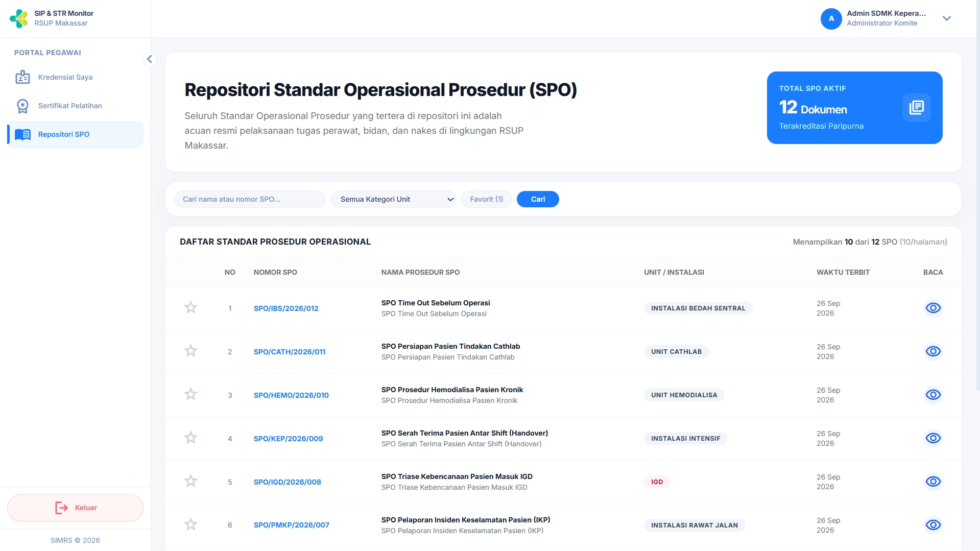Open the SPO/IBS/2026/012 link

coord(286,308)
